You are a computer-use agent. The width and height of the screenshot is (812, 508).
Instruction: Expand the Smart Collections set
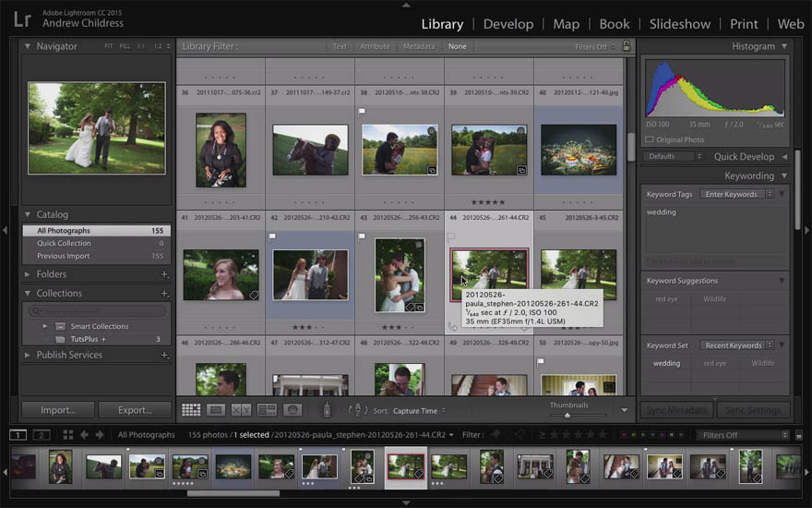(x=45, y=326)
